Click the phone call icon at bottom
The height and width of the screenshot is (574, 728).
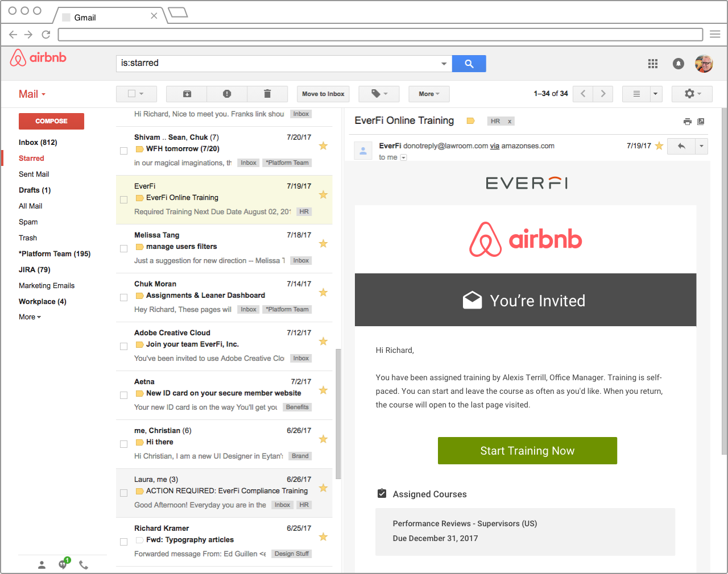84,565
